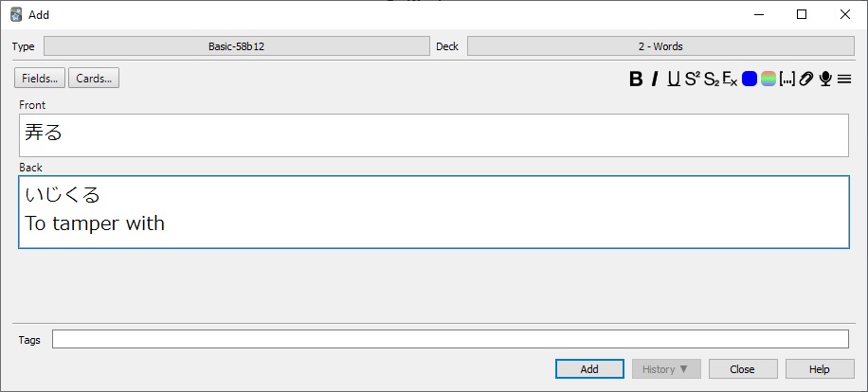Click in the Front field
The height and width of the screenshot is (392, 868).
[433, 135]
